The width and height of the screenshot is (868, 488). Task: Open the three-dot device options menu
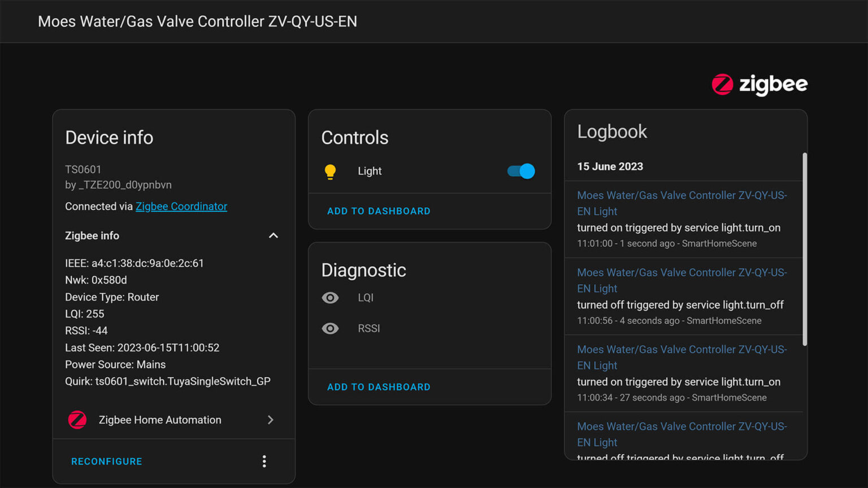click(264, 461)
